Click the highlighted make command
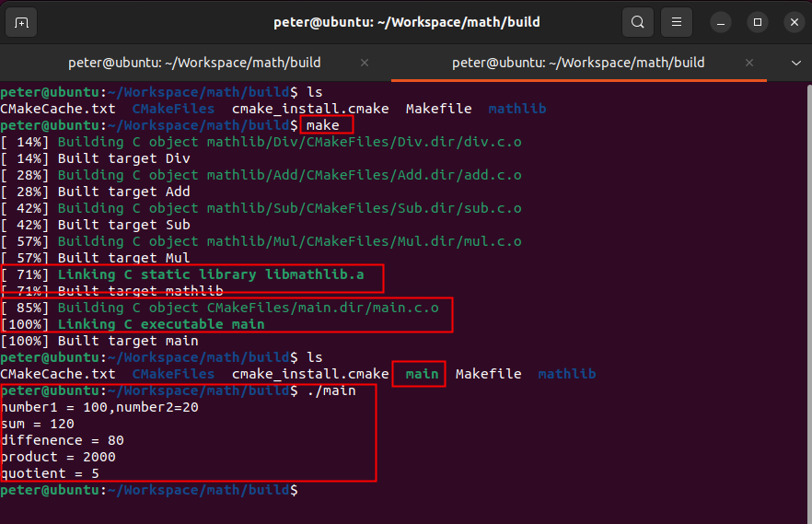Image resolution: width=812 pixels, height=524 pixels. coord(323,125)
